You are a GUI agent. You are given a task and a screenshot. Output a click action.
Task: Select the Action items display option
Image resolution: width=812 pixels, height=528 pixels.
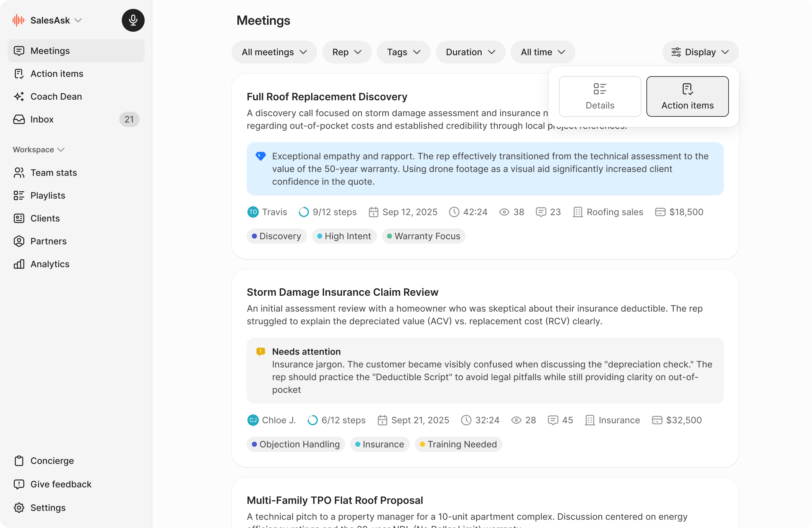(x=687, y=97)
